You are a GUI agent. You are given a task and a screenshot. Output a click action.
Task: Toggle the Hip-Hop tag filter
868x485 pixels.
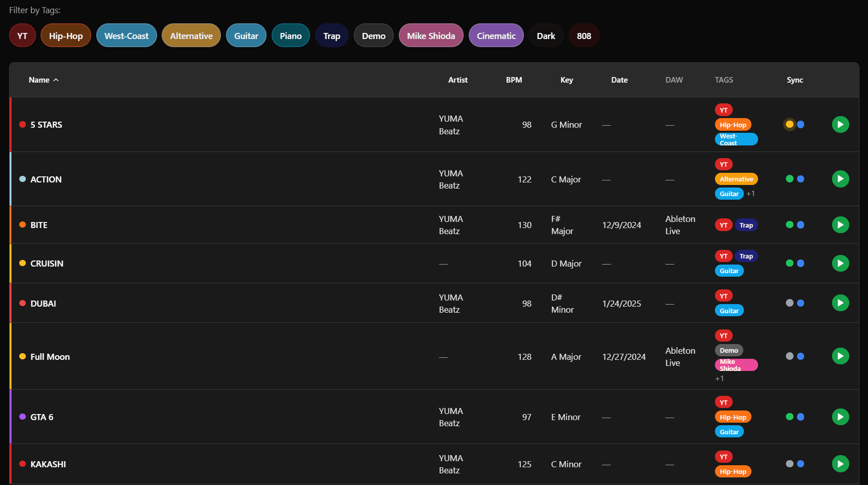tap(66, 35)
